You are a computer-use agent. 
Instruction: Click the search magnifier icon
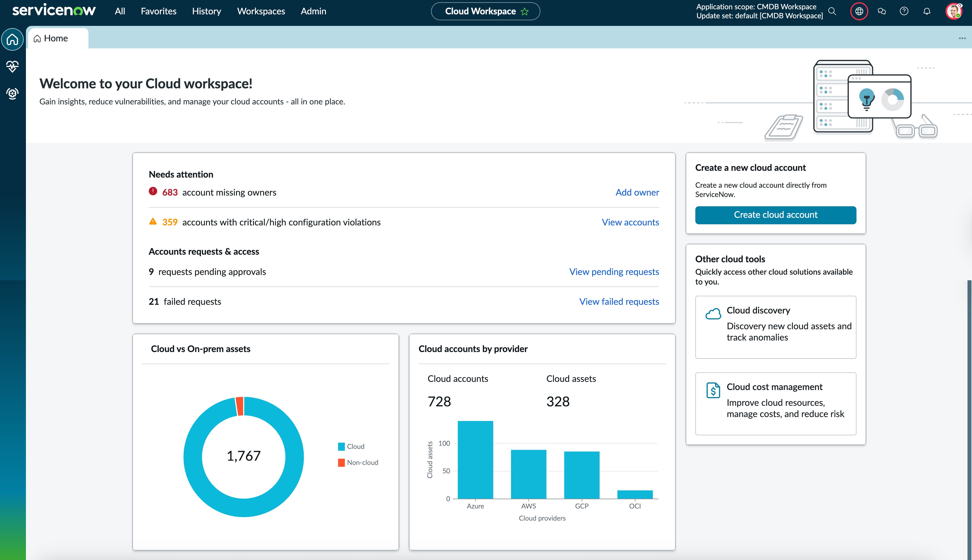coord(832,11)
